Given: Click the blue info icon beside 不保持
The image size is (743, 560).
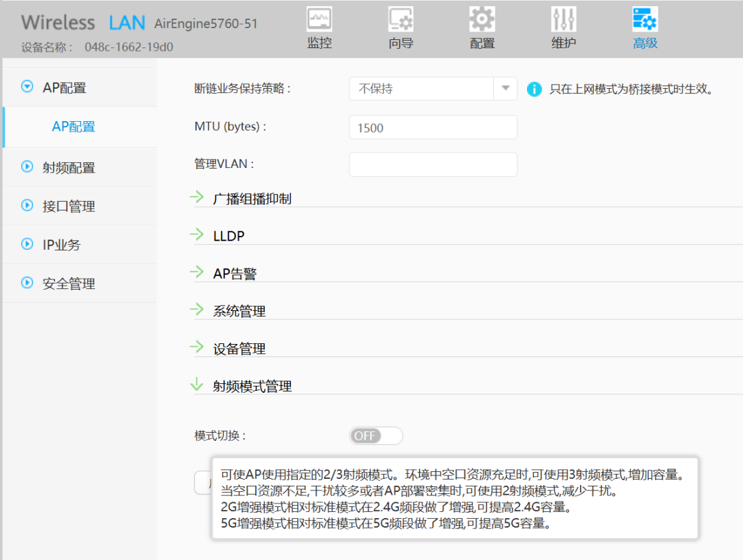Looking at the screenshot, I should (534, 89).
